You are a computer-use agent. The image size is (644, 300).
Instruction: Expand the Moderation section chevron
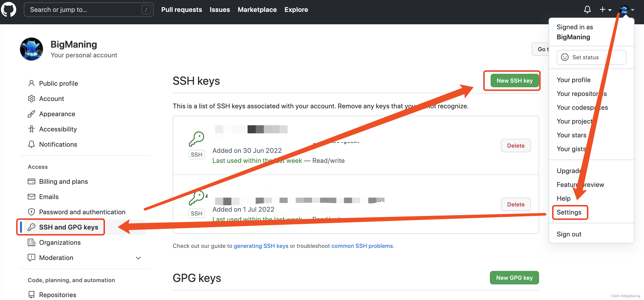tap(138, 258)
